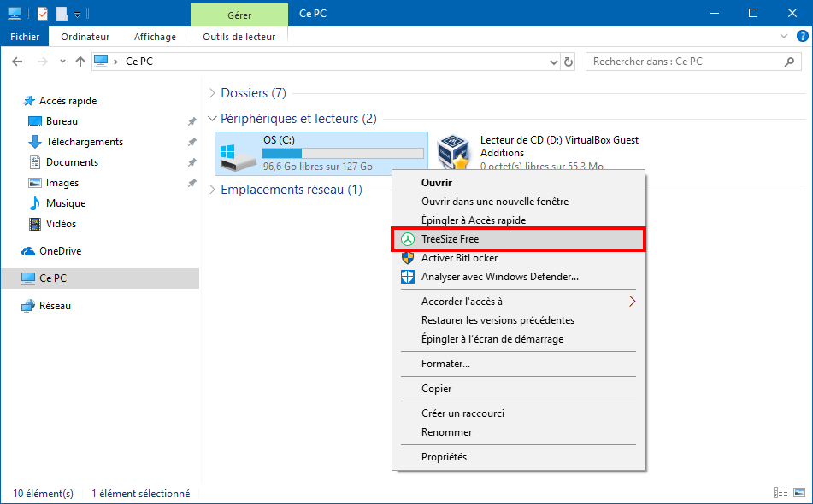The height and width of the screenshot is (504, 813).
Task: Open Propriétés from the context menu
Action: (518, 457)
